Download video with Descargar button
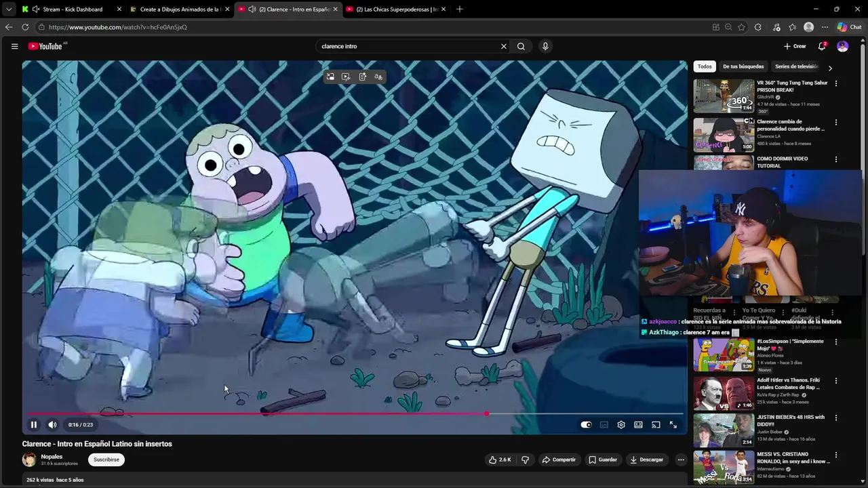The image size is (868, 488). click(x=646, y=460)
